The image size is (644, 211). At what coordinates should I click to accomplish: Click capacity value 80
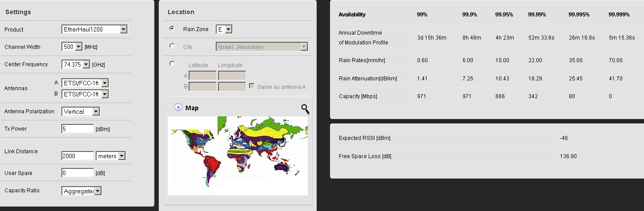[572, 96]
